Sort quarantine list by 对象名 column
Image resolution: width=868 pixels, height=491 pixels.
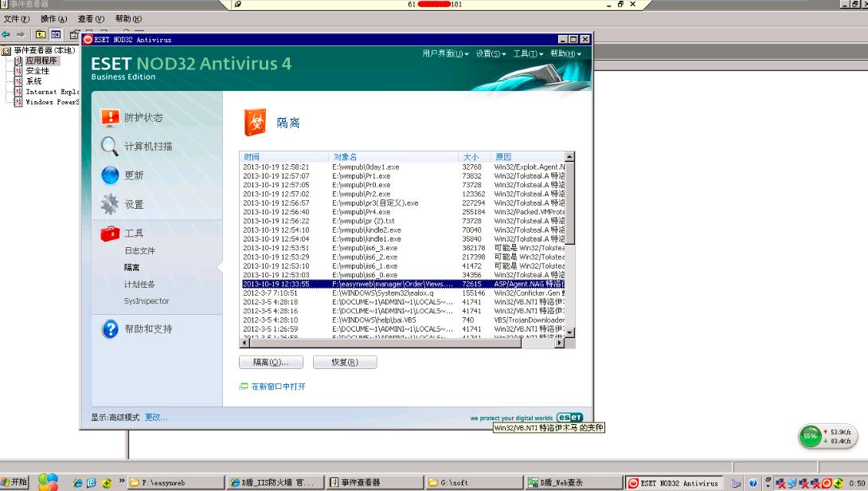point(393,157)
